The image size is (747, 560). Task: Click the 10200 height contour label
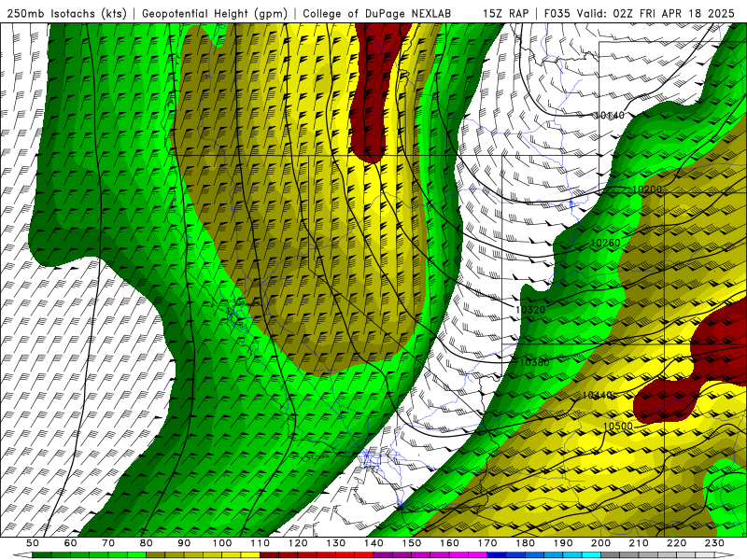tap(647, 189)
